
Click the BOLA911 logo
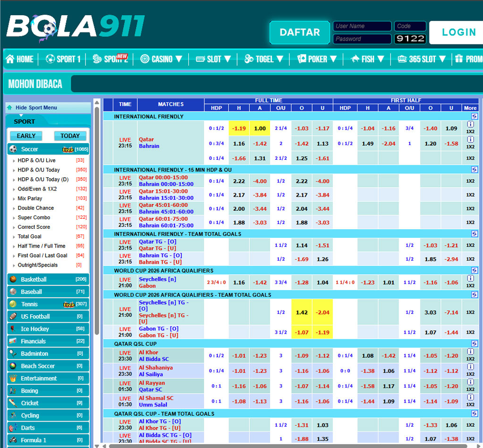[76, 28]
